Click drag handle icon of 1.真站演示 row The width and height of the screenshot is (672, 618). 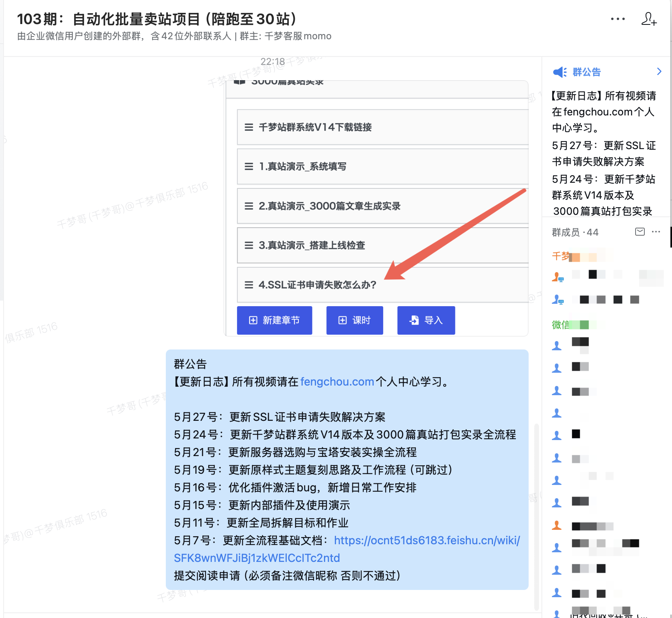(249, 166)
